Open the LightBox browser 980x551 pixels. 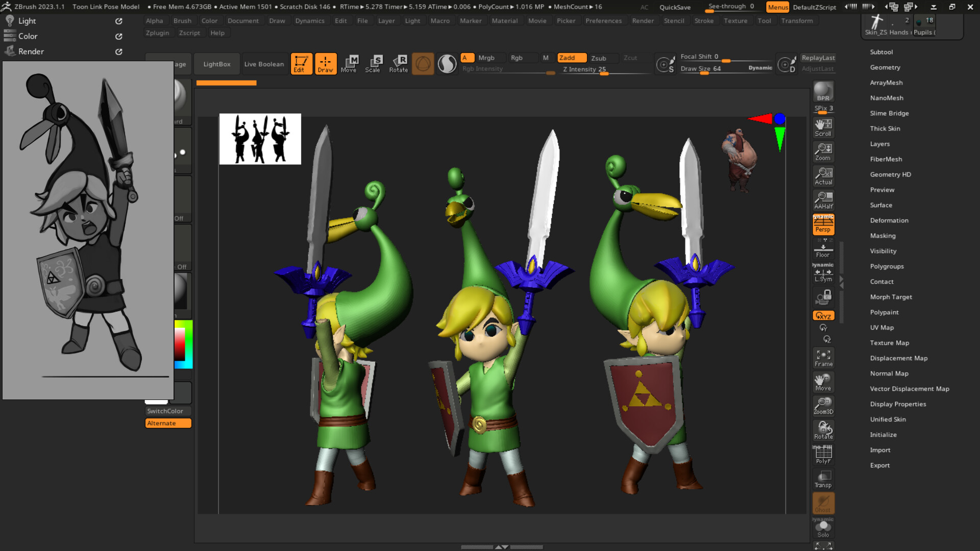tap(216, 63)
